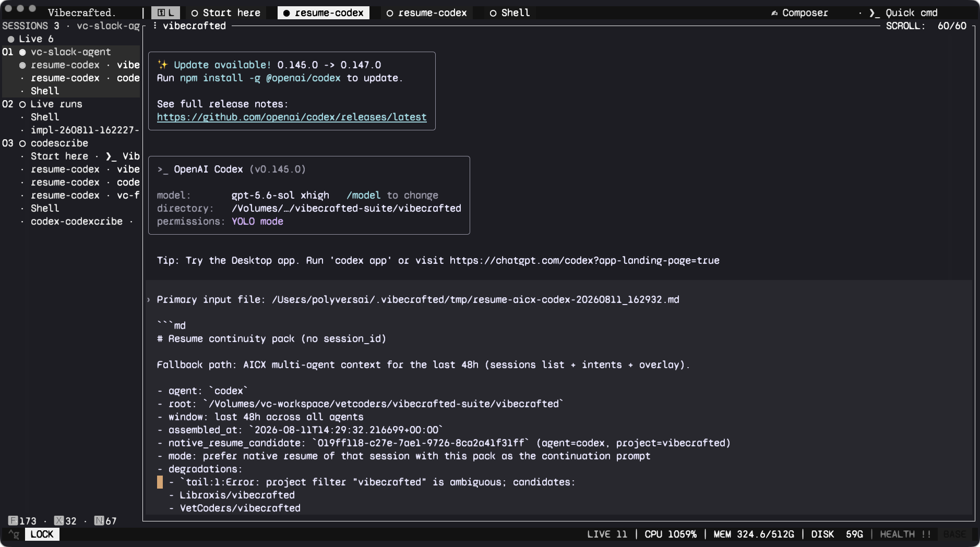Open the chatgpt.com/codex URL in the Tip line
This screenshot has height=547, width=980.
tap(584, 261)
